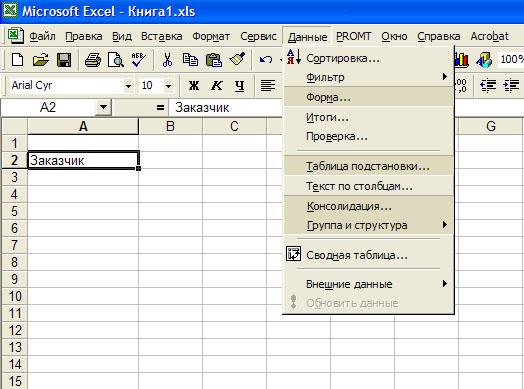Viewport: 524px width, 389px height.
Task: Toggle italic with the К button
Action: click(x=217, y=86)
